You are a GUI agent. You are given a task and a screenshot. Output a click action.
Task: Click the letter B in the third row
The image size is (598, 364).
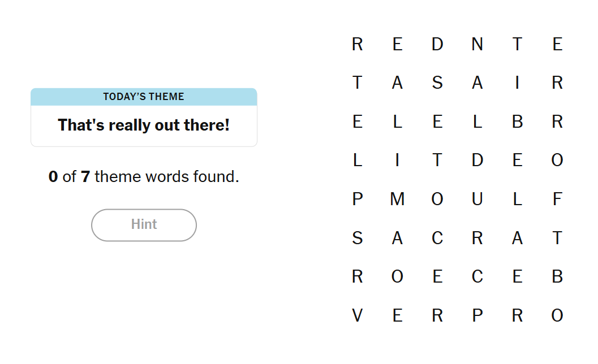[517, 122]
